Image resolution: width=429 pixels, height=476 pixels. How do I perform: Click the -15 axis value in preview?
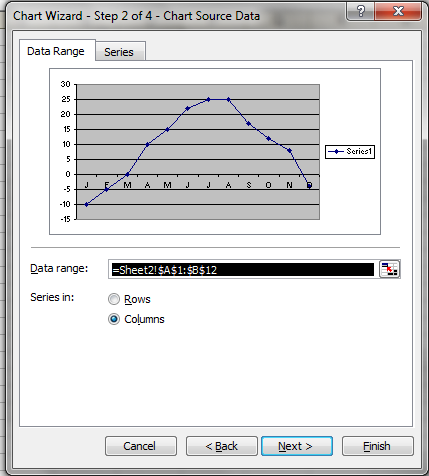pos(65,219)
